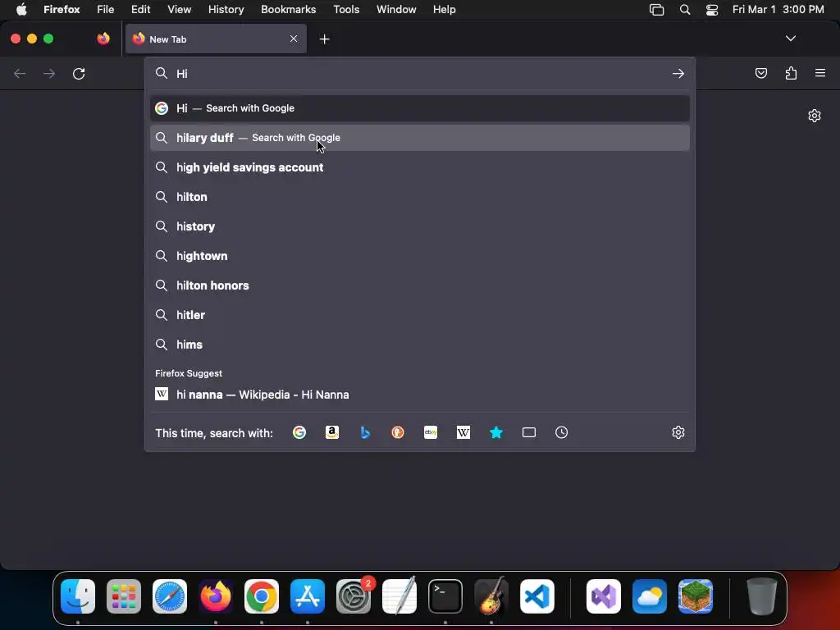Search bookmarks using the star icon
The width and height of the screenshot is (840, 630).
[x=496, y=432]
